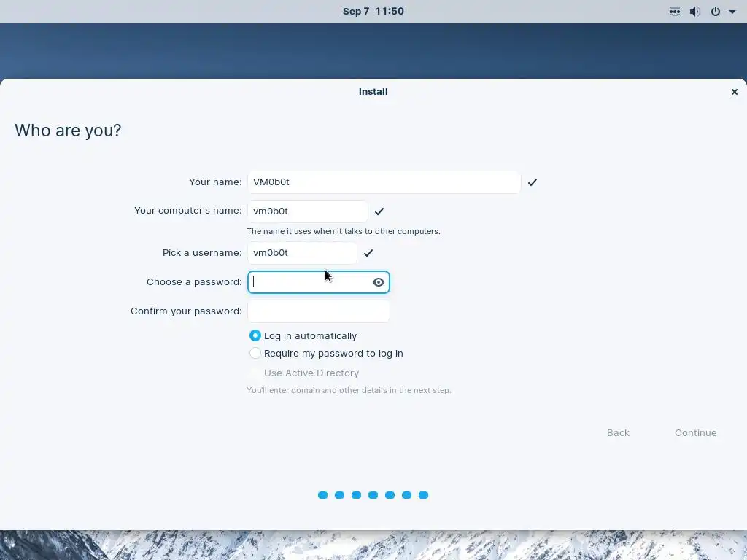Focus the Confirm your password field
Viewport: 747px width, 560px height.
click(319, 311)
